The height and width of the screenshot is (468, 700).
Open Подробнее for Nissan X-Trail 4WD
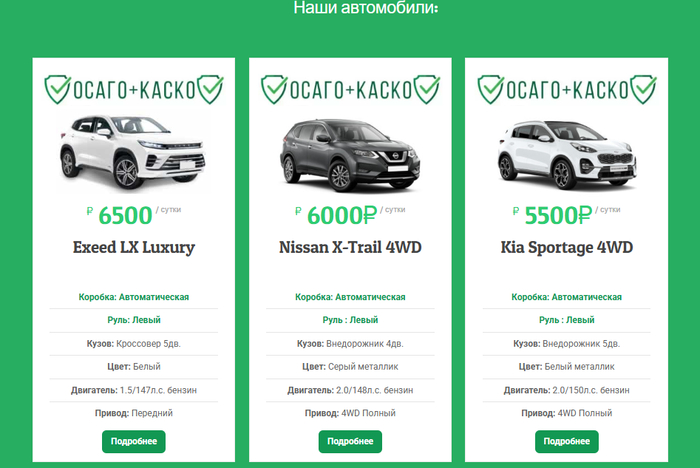click(x=350, y=441)
